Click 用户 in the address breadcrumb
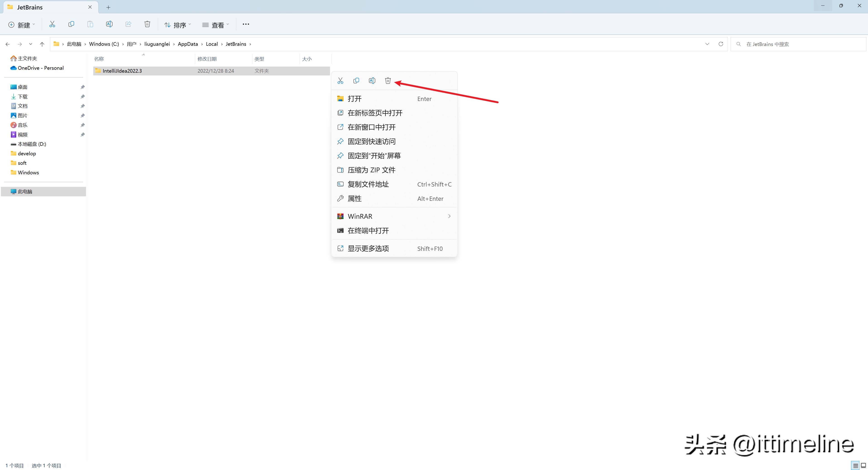868x470 pixels. pyautogui.click(x=132, y=44)
